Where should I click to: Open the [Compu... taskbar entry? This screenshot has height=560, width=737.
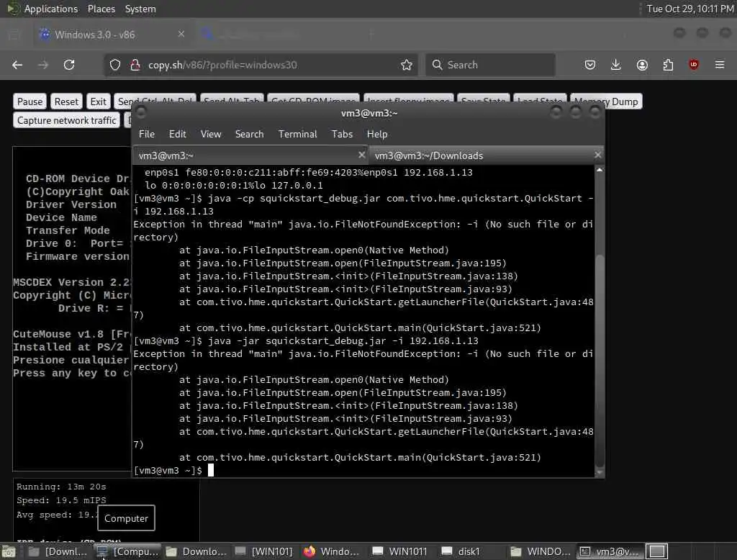(127, 551)
